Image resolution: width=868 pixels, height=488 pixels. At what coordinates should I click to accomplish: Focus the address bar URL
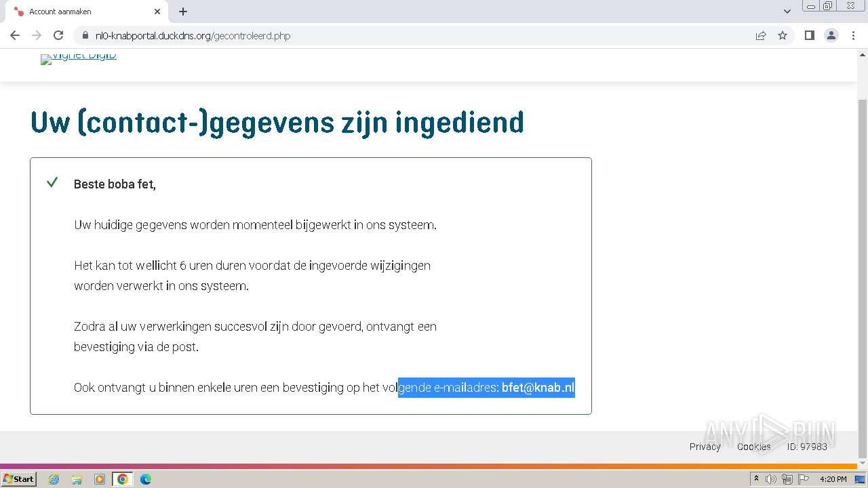193,36
